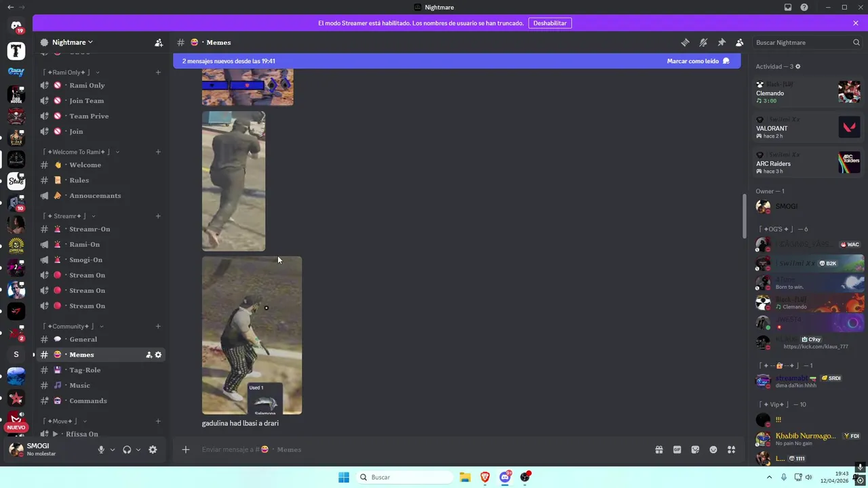Open the gift icon in message bar
868x488 pixels.
click(x=658, y=449)
